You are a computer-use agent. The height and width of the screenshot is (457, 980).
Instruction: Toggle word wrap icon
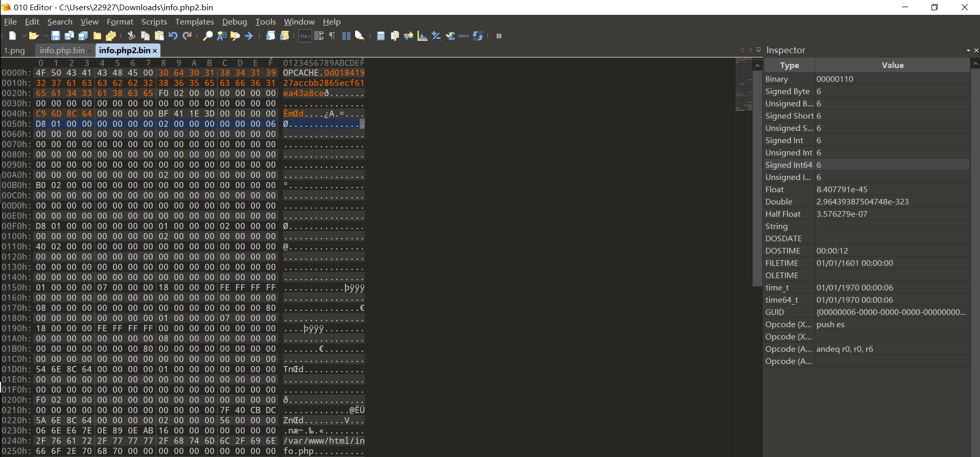pyautogui.click(x=319, y=36)
